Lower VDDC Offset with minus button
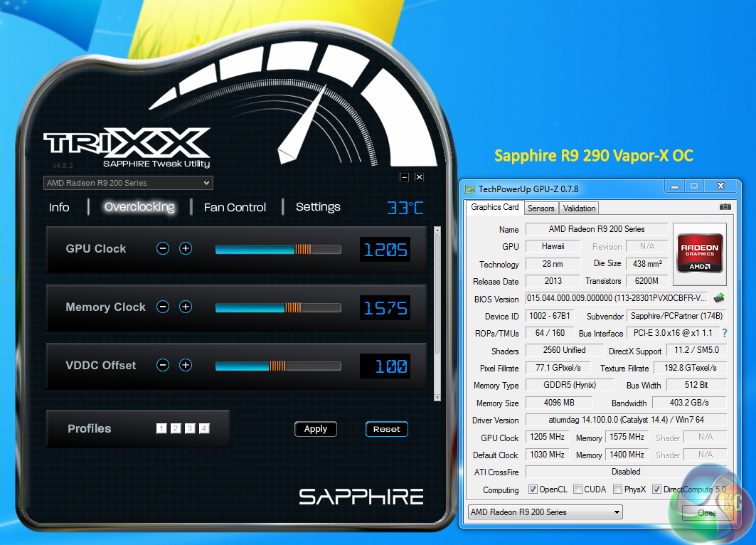 pyautogui.click(x=163, y=365)
